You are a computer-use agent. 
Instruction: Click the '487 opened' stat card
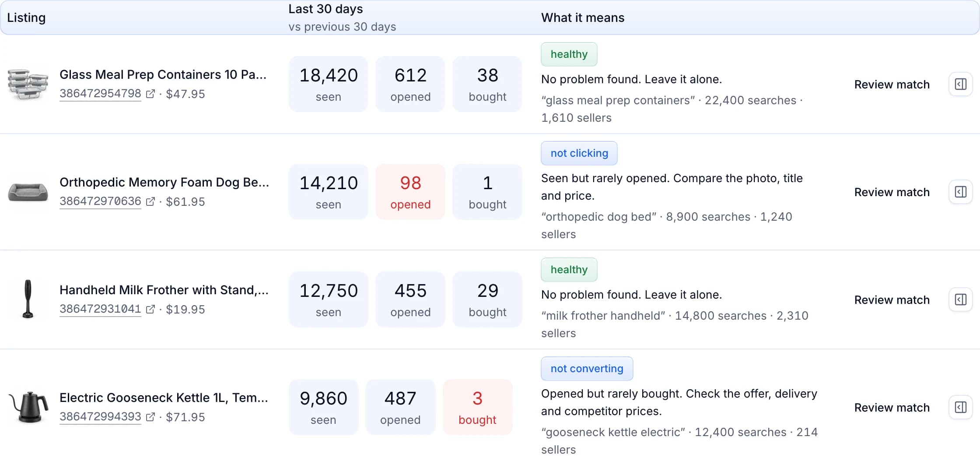coord(400,407)
